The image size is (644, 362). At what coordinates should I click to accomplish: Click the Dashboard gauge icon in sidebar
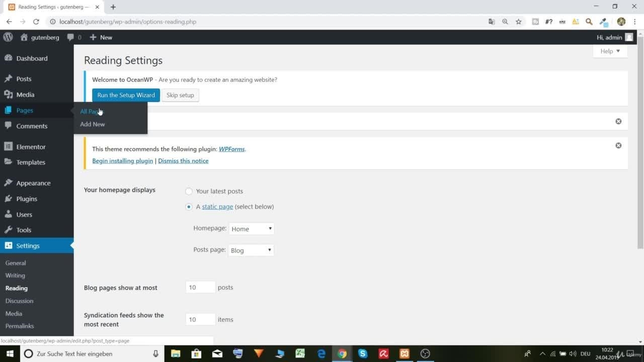pyautogui.click(x=8, y=58)
